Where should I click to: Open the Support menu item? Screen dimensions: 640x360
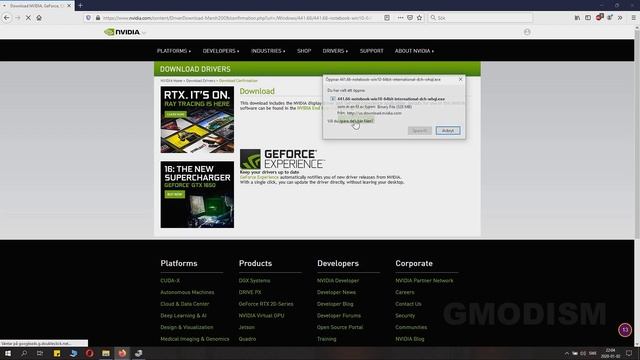pyautogui.click(x=371, y=51)
